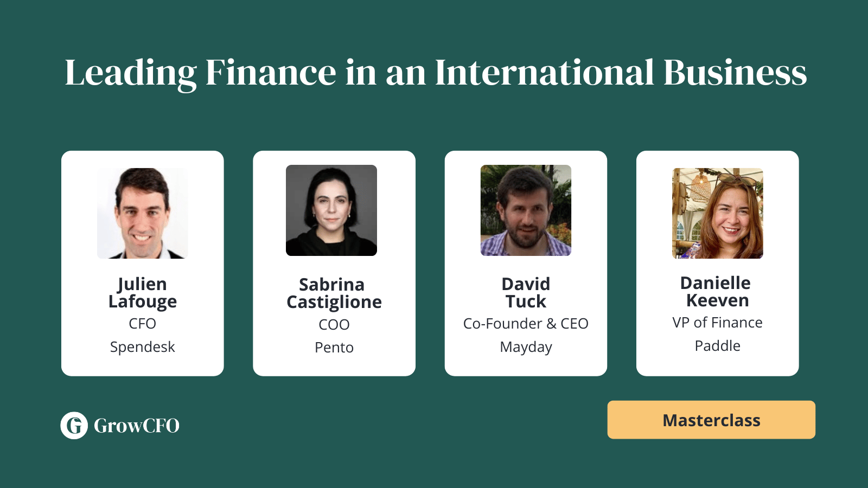
Task: Click the Co-Founder & CEO title text
Action: [x=526, y=324]
